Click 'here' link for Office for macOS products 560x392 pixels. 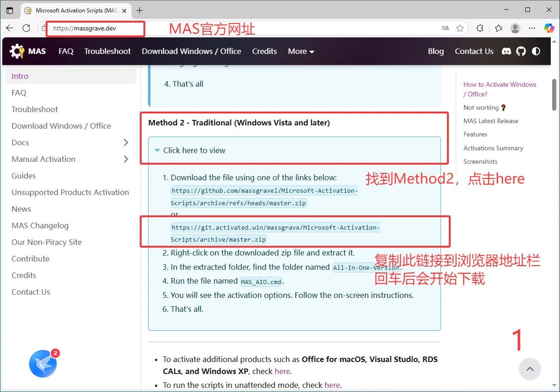(x=282, y=371)
